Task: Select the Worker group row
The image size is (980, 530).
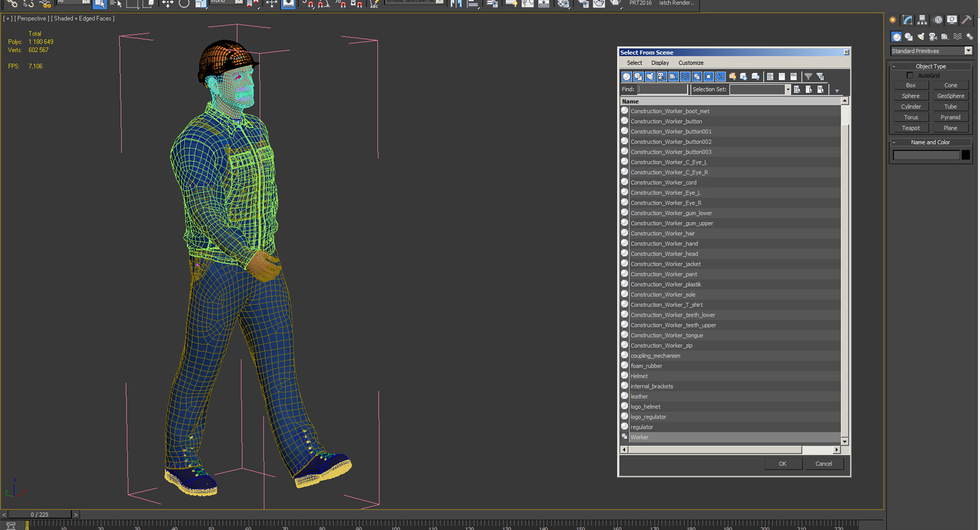Action: [x=730, y=437]
